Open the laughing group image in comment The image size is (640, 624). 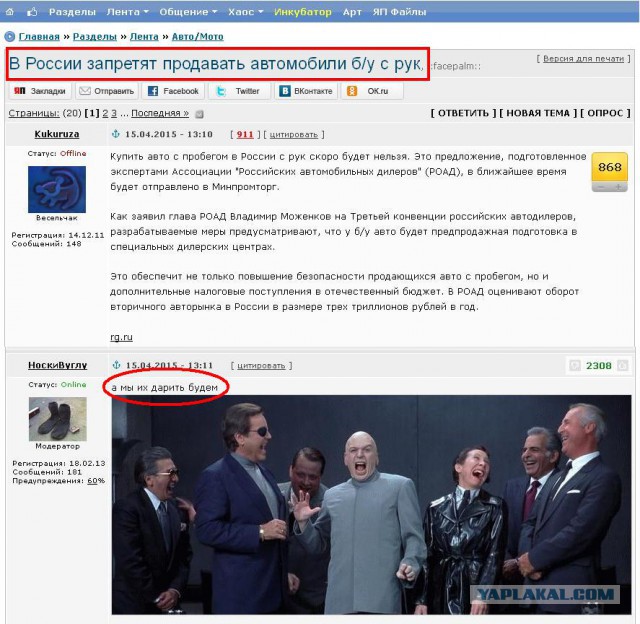pos(371,505)
